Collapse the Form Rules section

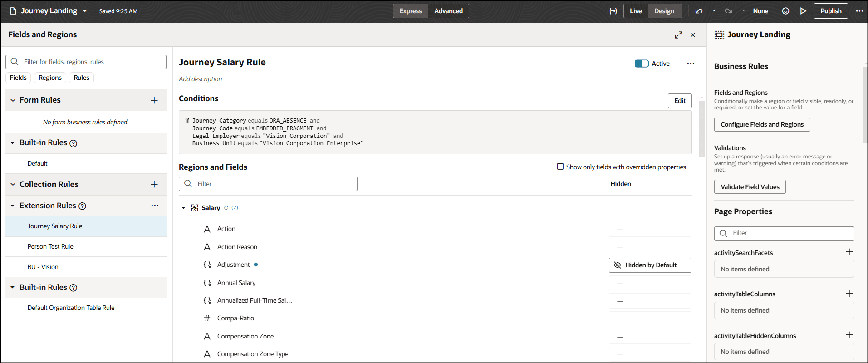tap(13, 100)
